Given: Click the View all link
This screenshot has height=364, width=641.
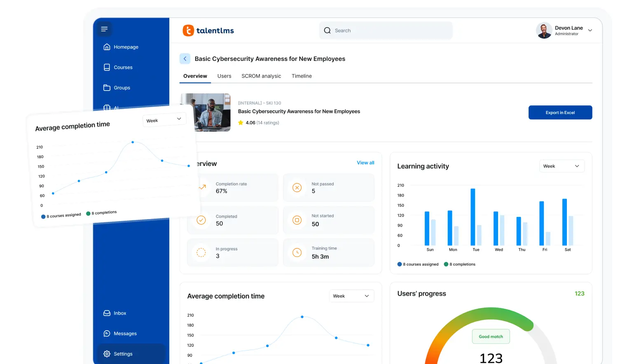Looking at the screenshot, I should pyautogui.click(x=365, y=163).
